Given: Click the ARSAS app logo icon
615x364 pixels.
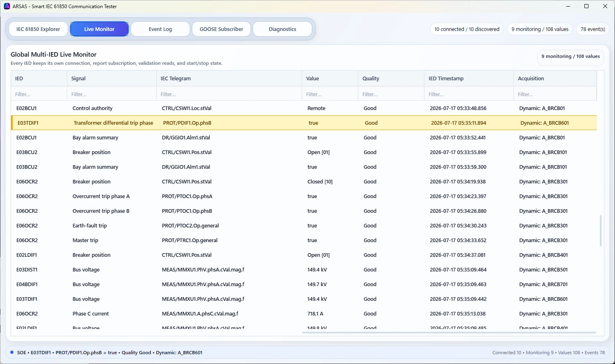Looking at the screenshot, I should tap(7, 6).
